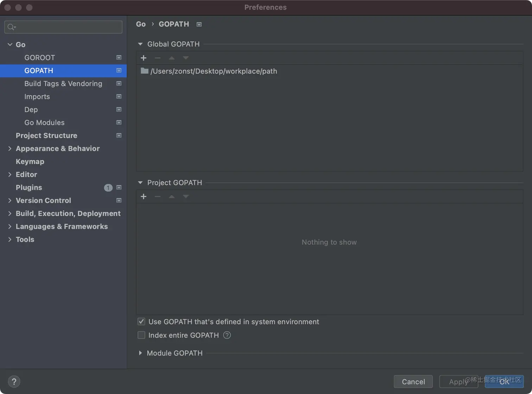Expand the Module GOPATH section

[140, 353]
